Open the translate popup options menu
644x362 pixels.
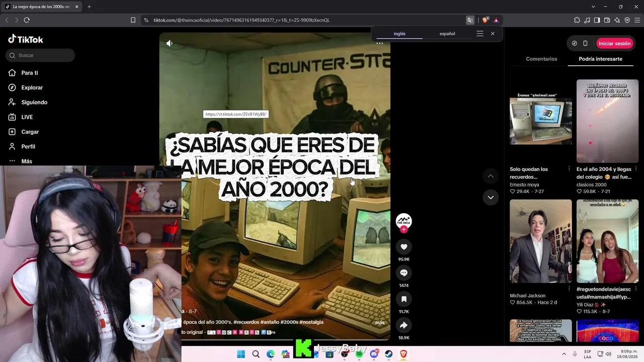pos(480,34)
